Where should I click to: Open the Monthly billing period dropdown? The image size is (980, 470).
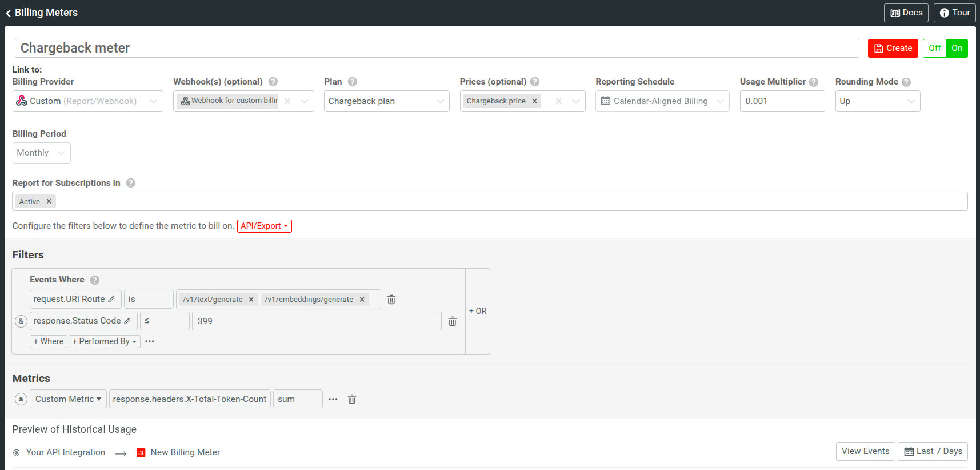point(42,153)
